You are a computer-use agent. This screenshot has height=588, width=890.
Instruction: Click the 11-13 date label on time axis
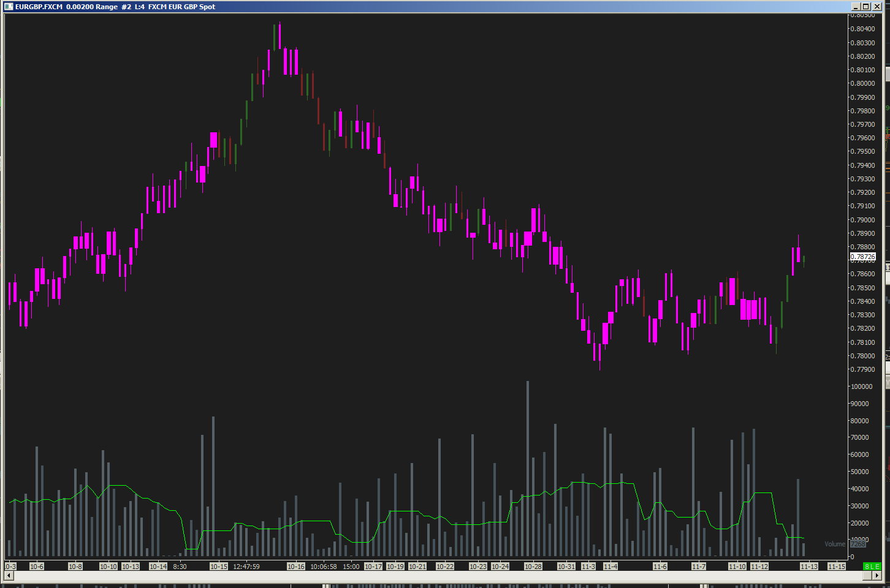(x=809, y=567)
